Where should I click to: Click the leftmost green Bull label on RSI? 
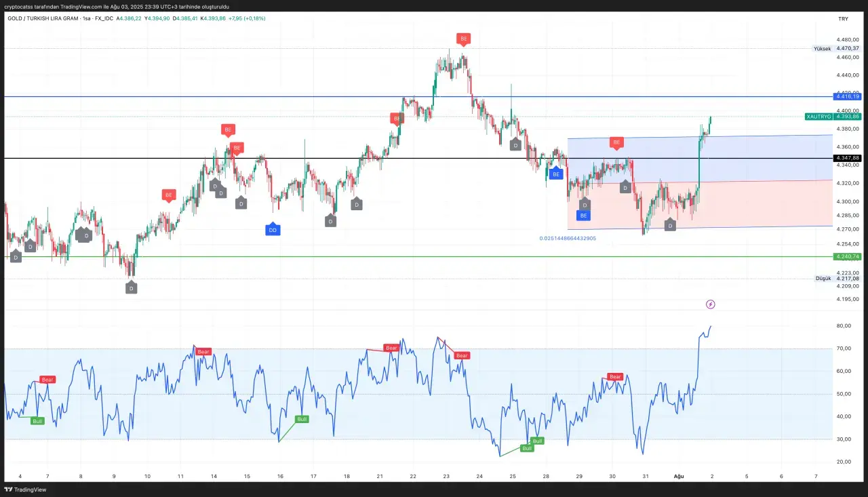[37, 421]
